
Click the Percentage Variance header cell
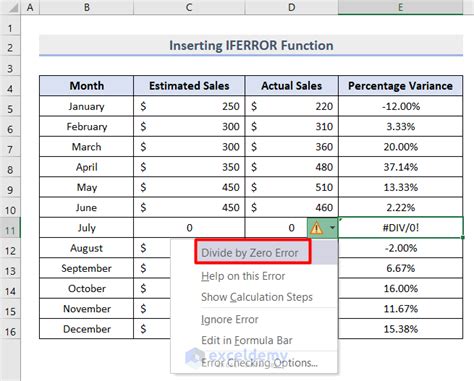(401, 86)
